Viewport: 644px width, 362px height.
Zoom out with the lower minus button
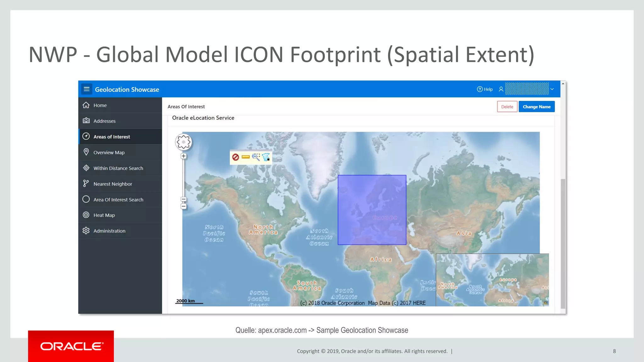tap(184, 206)
